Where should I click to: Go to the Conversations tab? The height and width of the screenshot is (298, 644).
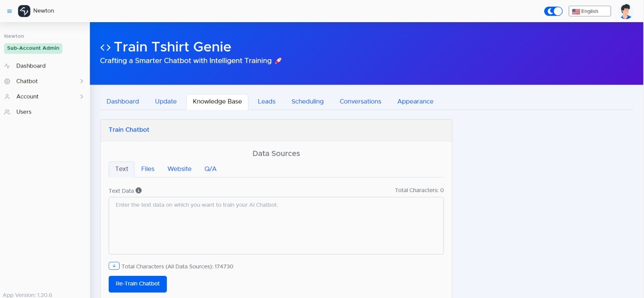[x=360, y=101]
